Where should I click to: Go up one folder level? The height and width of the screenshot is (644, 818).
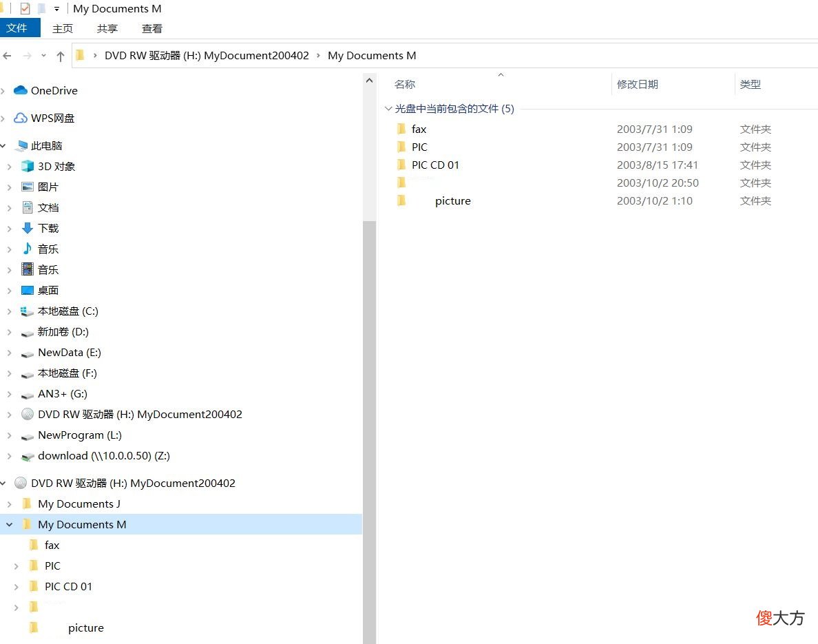(x=61, y=56)
